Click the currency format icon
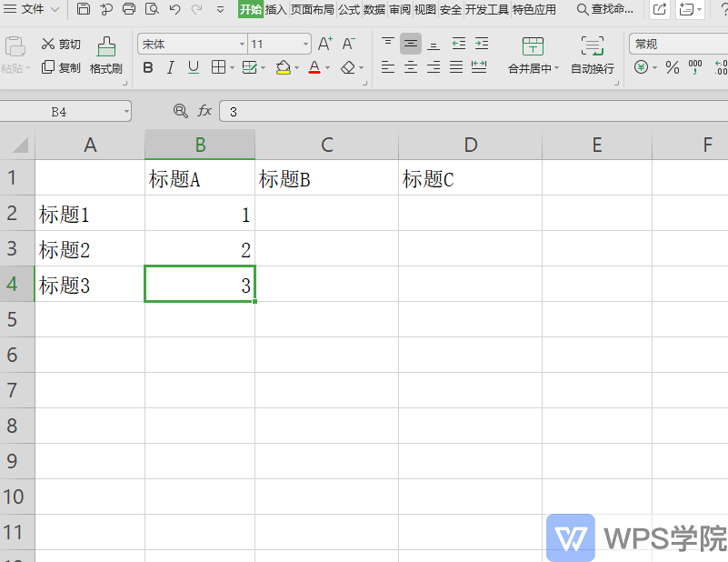The image size is (728, 562). (x=641, y=68)
